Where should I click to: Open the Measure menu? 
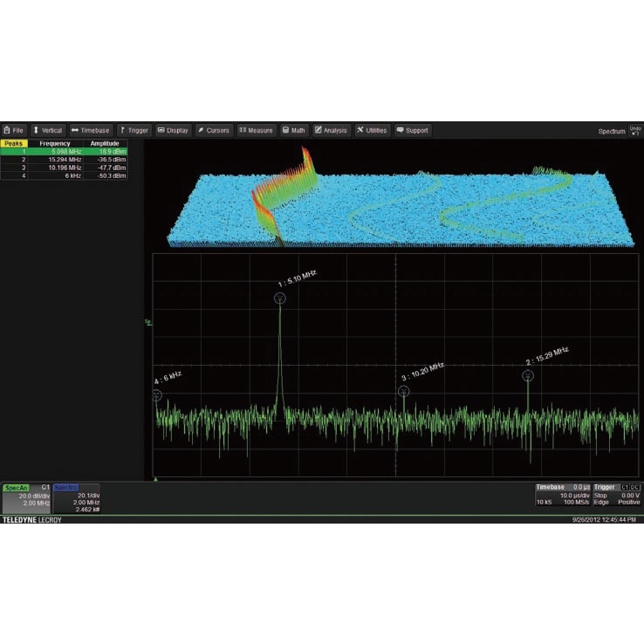tap(256, 130)
